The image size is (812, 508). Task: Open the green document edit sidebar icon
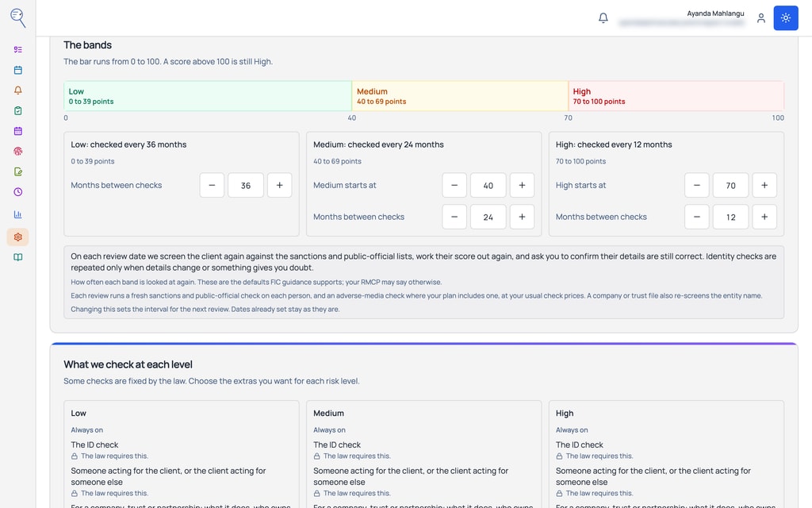(17, 171)
